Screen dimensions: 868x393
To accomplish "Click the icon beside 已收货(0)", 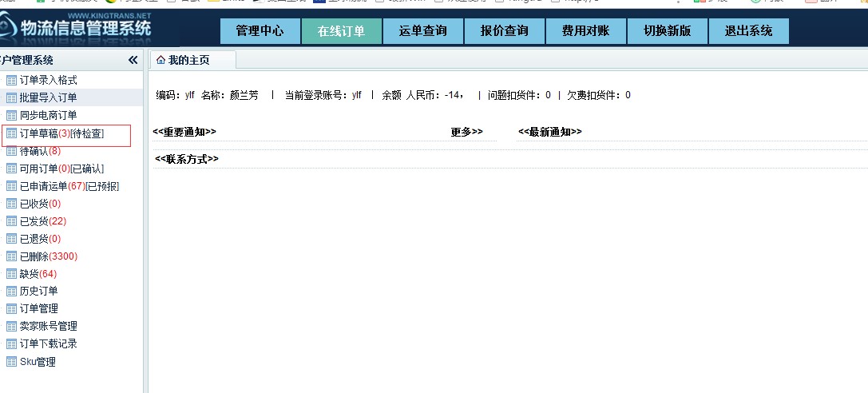I will pos(11,204).
